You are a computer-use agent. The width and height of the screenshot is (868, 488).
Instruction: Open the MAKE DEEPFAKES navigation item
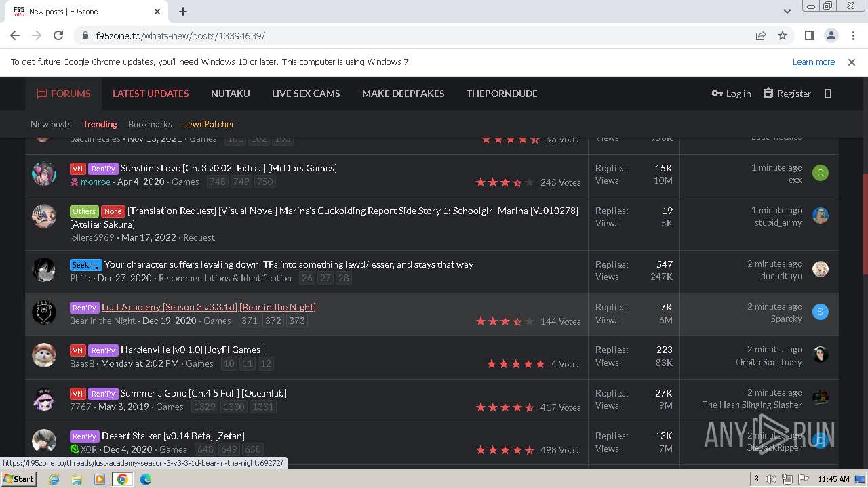point(403,94)
